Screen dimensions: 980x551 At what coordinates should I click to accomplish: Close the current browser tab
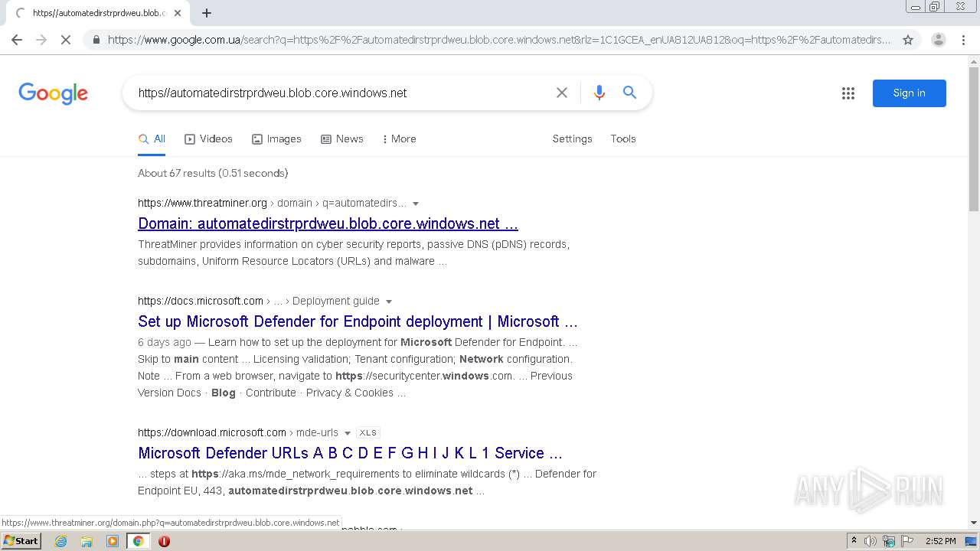click(x=178, y=13)
